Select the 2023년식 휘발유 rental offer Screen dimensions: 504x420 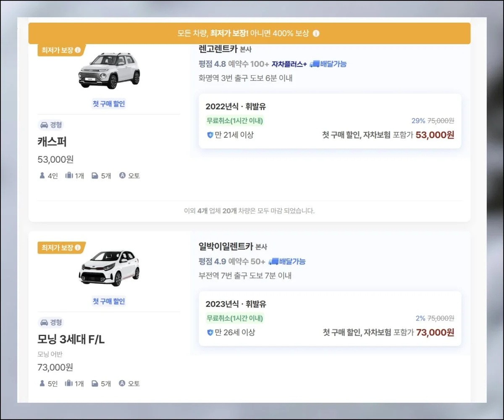tap(330, 318)
